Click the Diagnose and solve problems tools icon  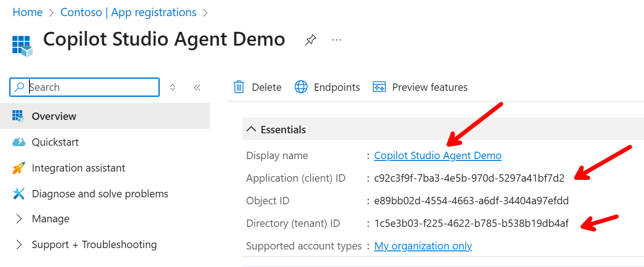coord(18,194)
